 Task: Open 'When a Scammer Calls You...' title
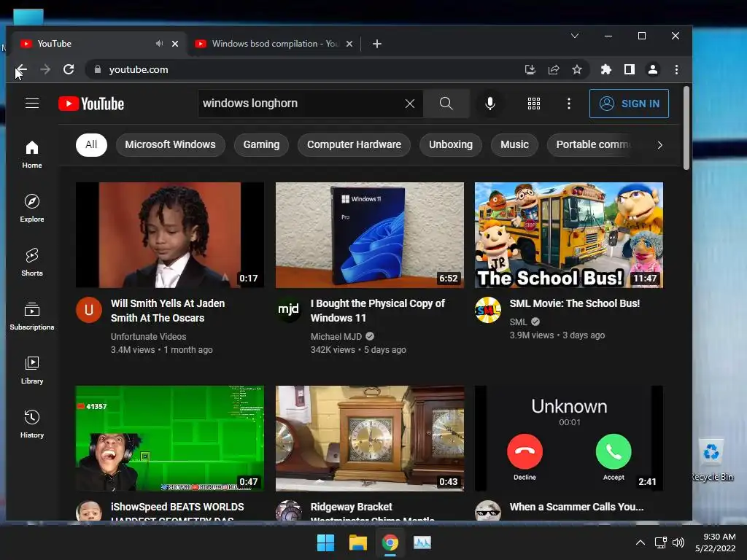point(576,507)
